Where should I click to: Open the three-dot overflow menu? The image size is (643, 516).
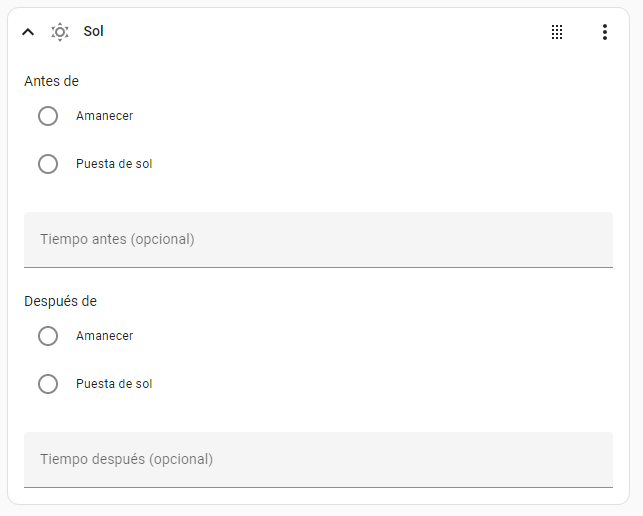[x=604, y=32]
